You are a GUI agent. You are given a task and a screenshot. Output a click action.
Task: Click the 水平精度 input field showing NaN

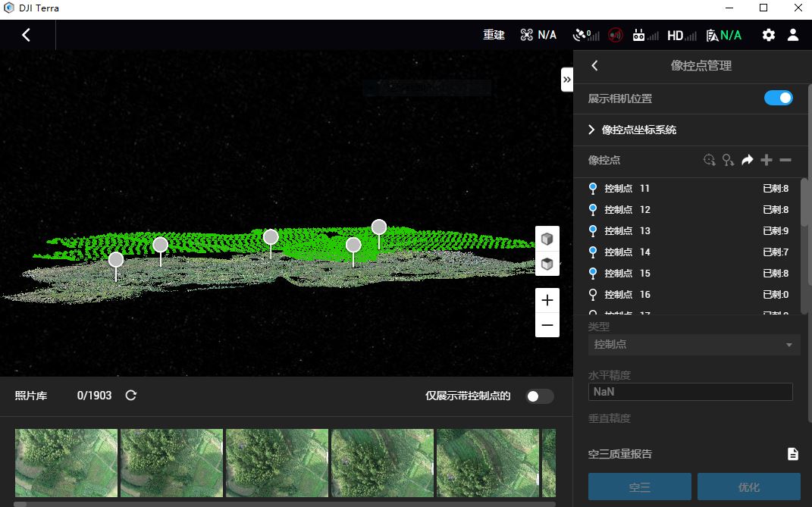(690, 392)
